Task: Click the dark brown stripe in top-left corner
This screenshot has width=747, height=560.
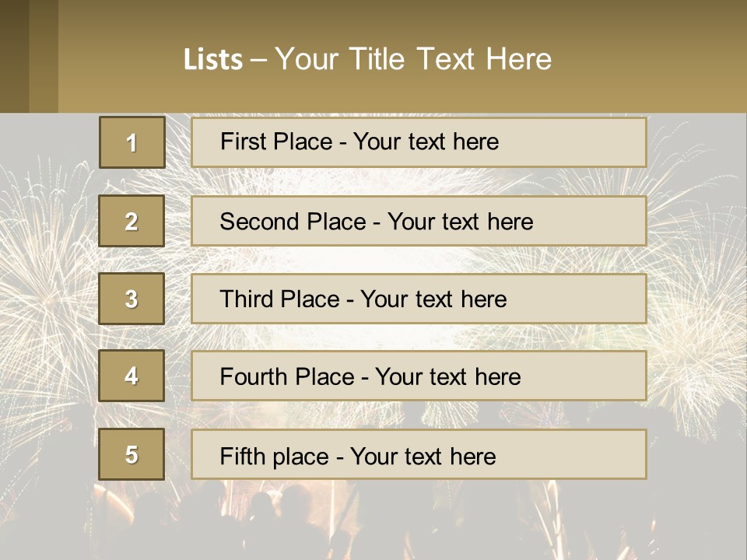Action: 14,56
